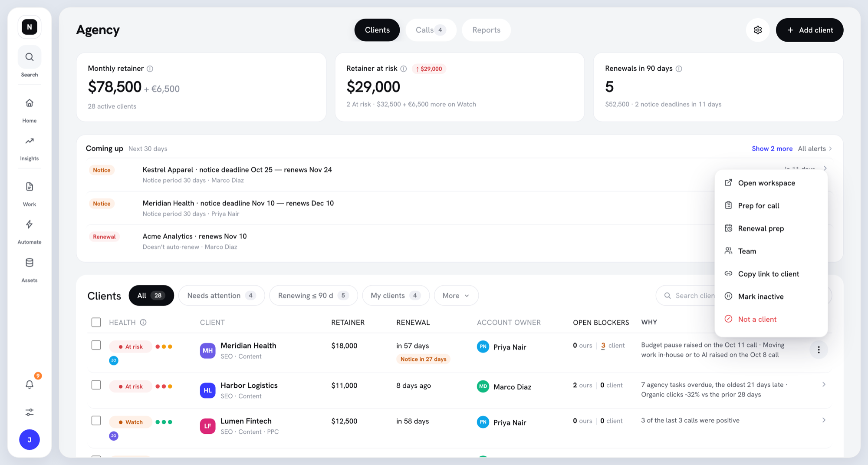Open the Assets section
This screenshot has width=868, height=465.
point(30,270)
